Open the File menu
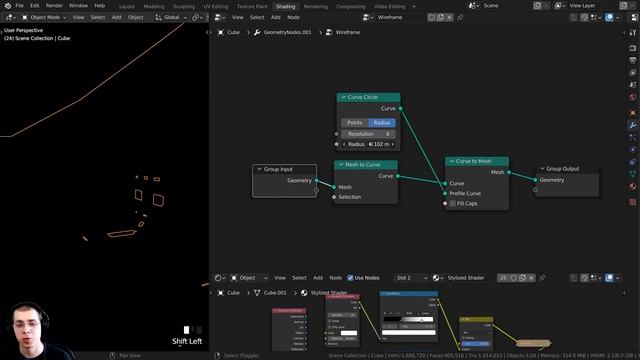640x360 pixels. [20, 6]
